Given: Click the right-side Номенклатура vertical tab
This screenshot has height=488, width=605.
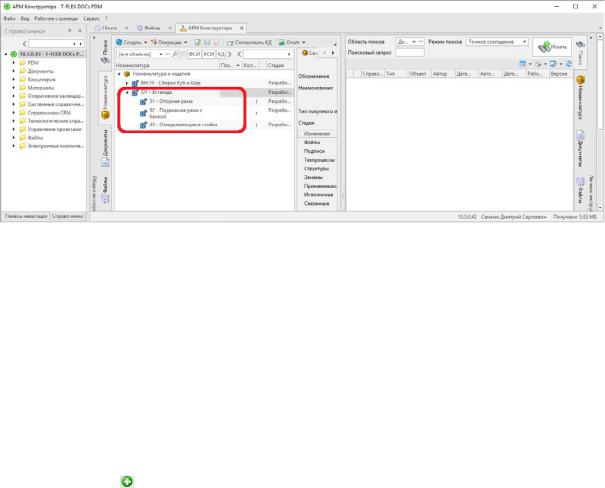Looking at the screenshot, I should tap(580, 96).
